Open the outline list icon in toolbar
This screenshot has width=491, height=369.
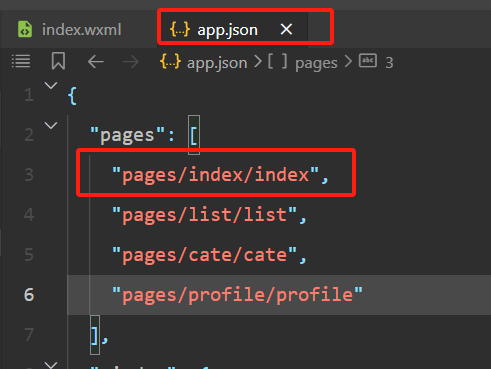coord(21,62)
